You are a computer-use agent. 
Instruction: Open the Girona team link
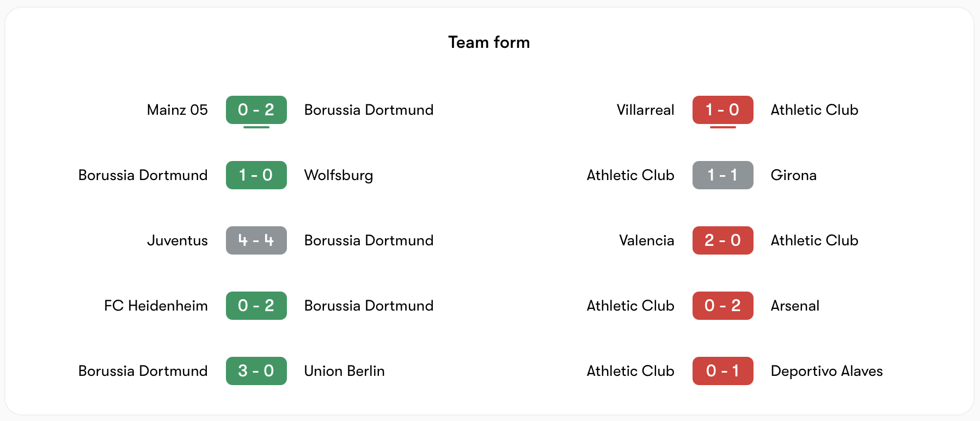[x=793, y=175]
